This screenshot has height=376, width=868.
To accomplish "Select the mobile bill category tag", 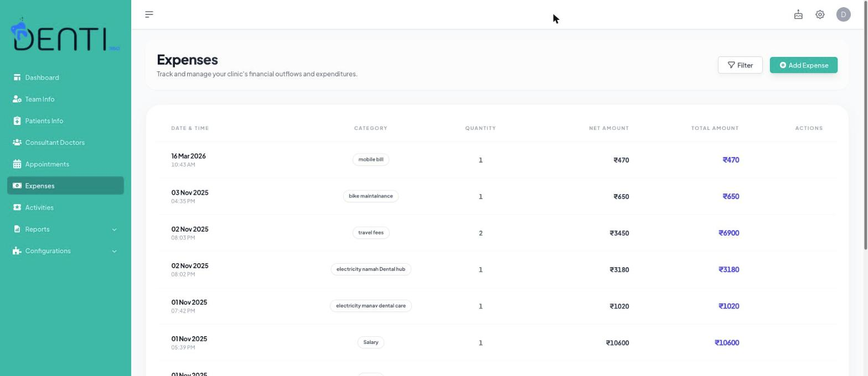I will point(371,160).
